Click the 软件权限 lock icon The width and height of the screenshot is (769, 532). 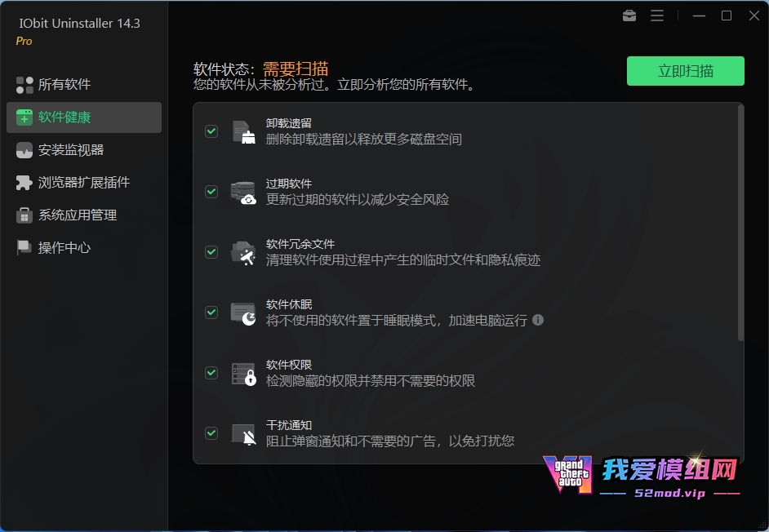pos(244,375)
